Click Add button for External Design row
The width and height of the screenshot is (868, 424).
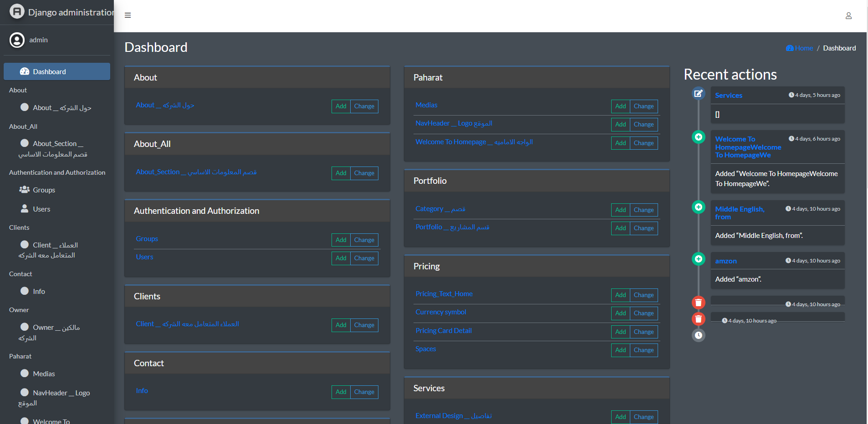pos(620,417)
